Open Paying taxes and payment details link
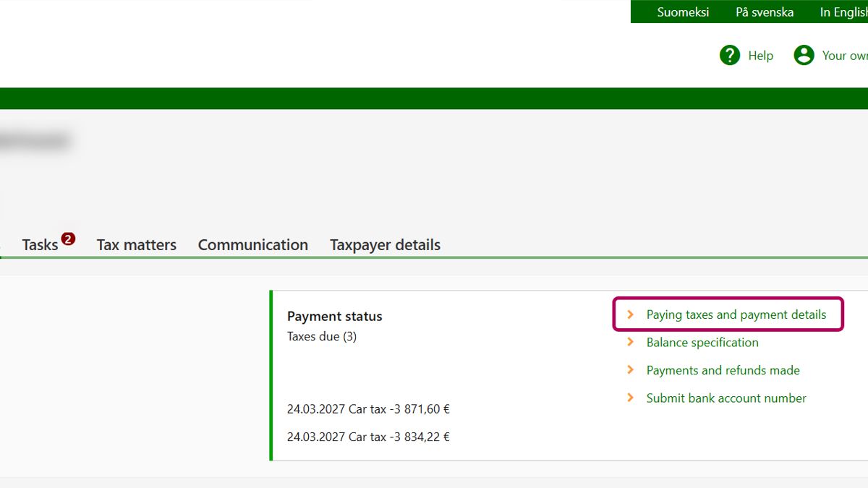This screenshot has width=868, height=488. tap(736, 314)
